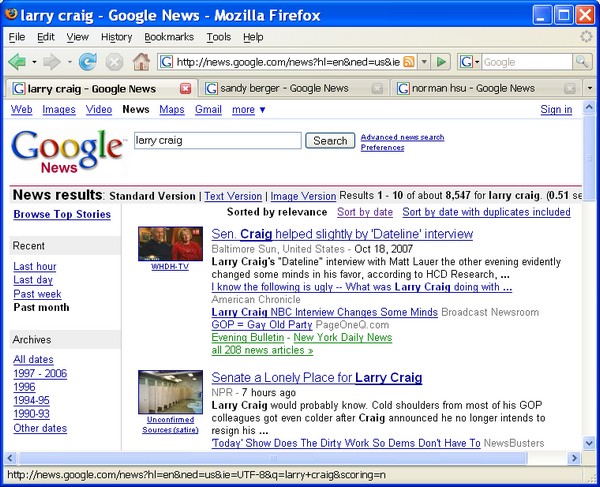This screenshot has width=600, height=487.
Task: Expand the Google 'more' menu
Action: [248, 109]
